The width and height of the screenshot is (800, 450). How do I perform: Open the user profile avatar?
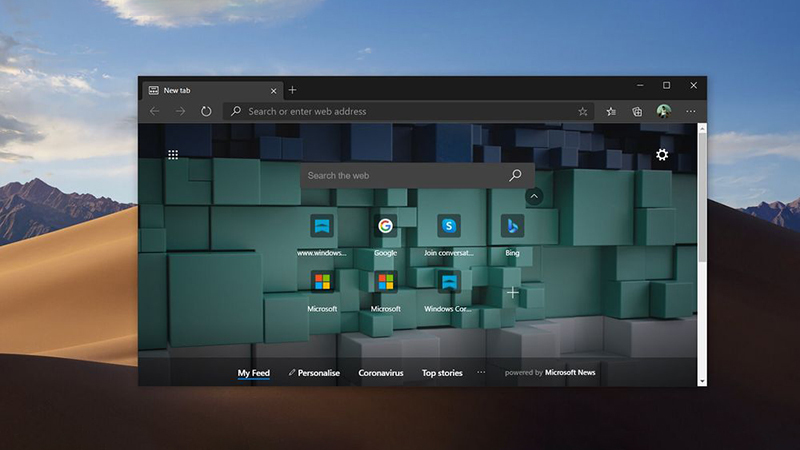click(664, 111)
